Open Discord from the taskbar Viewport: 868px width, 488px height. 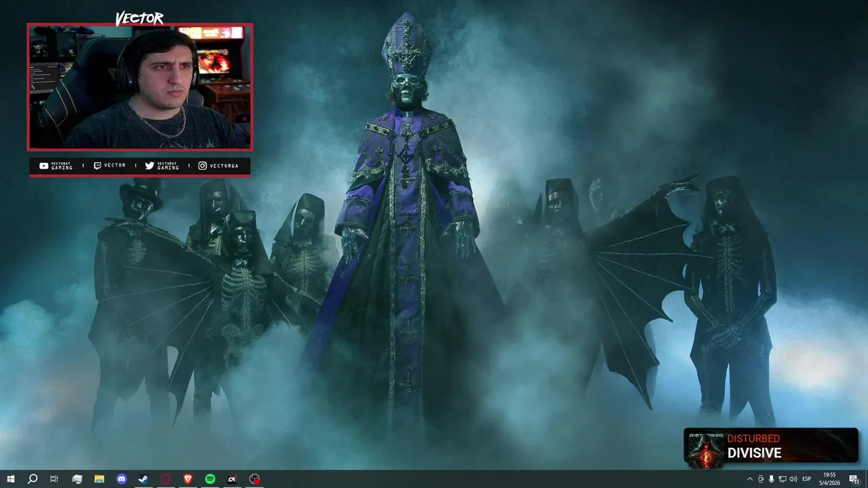point(121,479)
